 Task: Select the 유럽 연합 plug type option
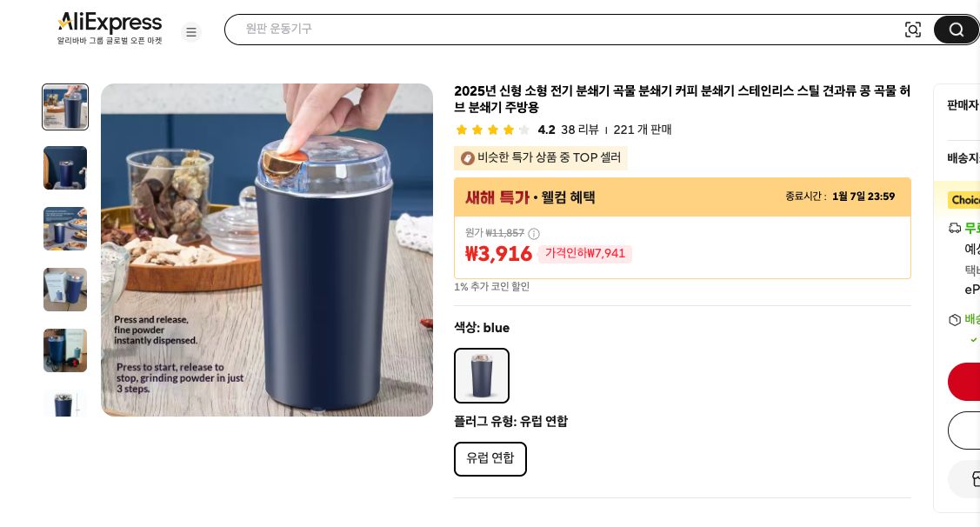(x=490, y=458)
